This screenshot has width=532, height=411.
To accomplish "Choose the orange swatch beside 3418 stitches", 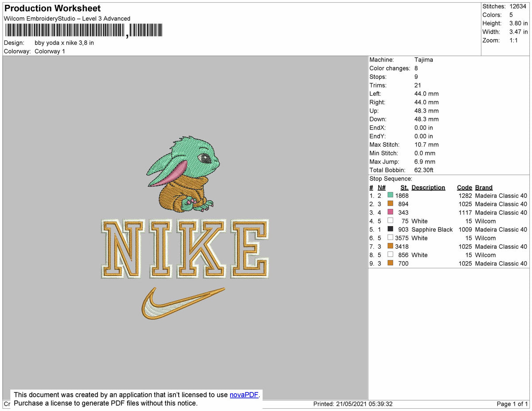I will [x=390, y=246].
